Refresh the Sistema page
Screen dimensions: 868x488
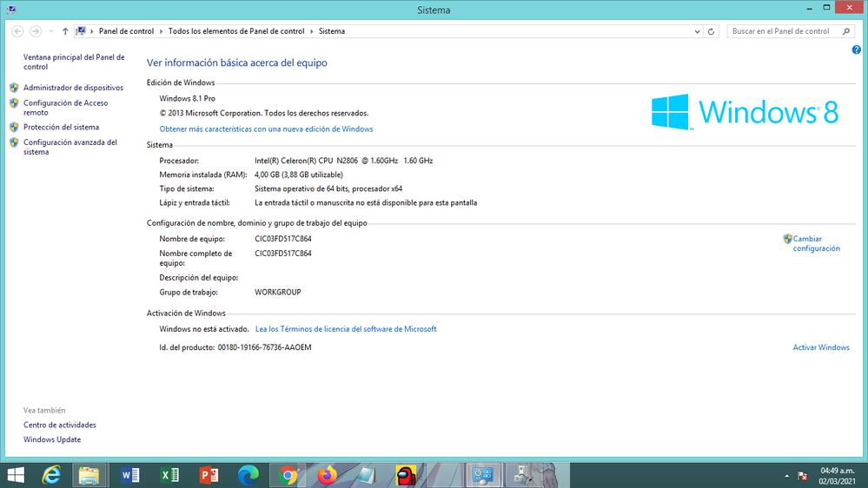712,31
